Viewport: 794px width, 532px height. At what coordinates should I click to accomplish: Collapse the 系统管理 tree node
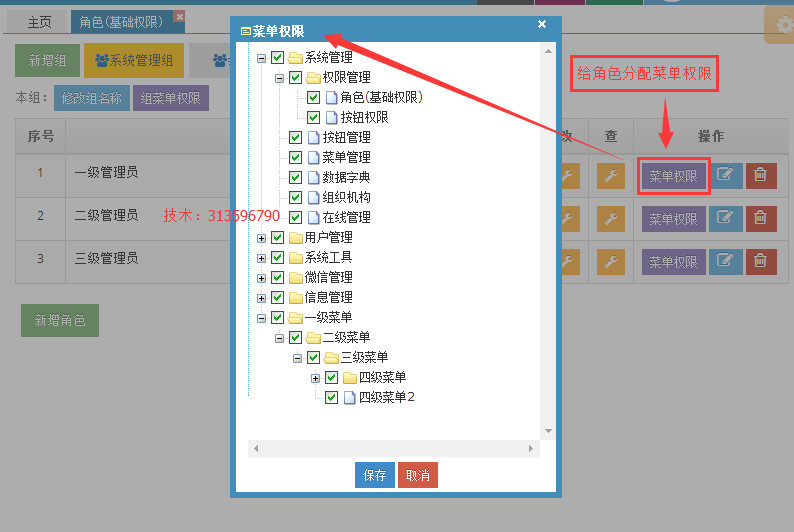(261, 58)
